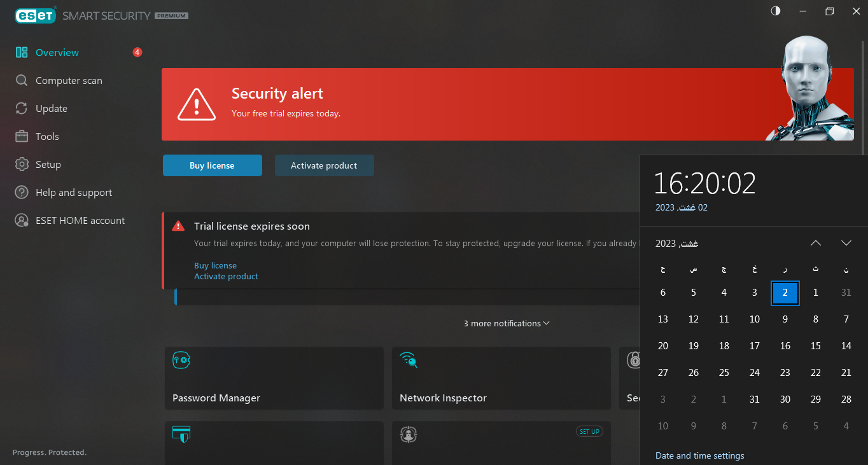868x465 pixels.
Task: Select today's date 2 in calendar
Action: pos(785,293)
